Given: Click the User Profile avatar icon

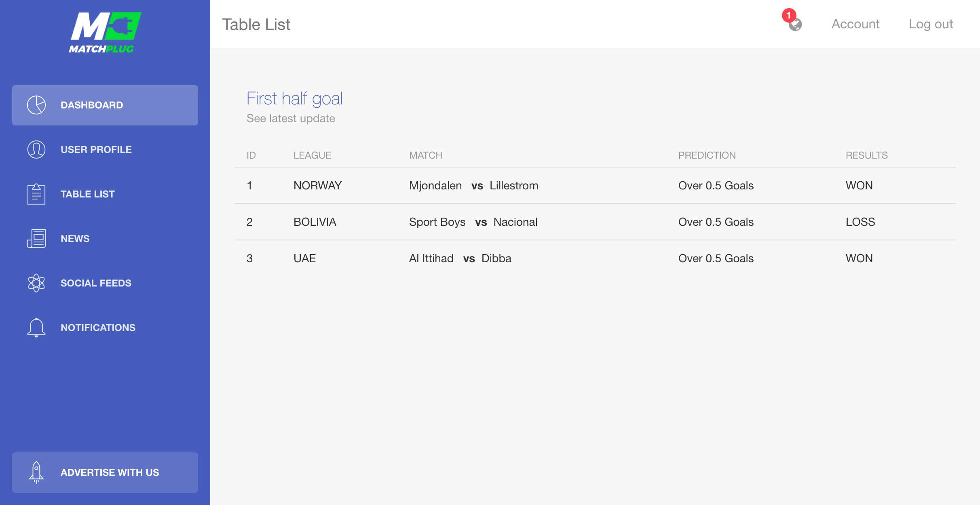Looking at the screenshot, I should [x=36, y=150].
